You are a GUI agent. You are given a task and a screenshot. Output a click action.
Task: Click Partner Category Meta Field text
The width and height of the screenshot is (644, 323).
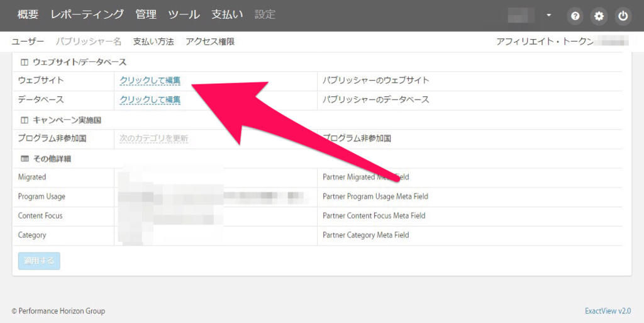coord(365,235)
